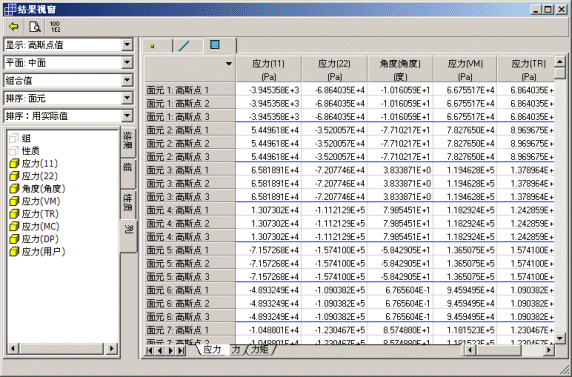Click the table vertical scrollbar thumb
The height and width of the screenshot is (377, 572).
click(x=560, y=73)
